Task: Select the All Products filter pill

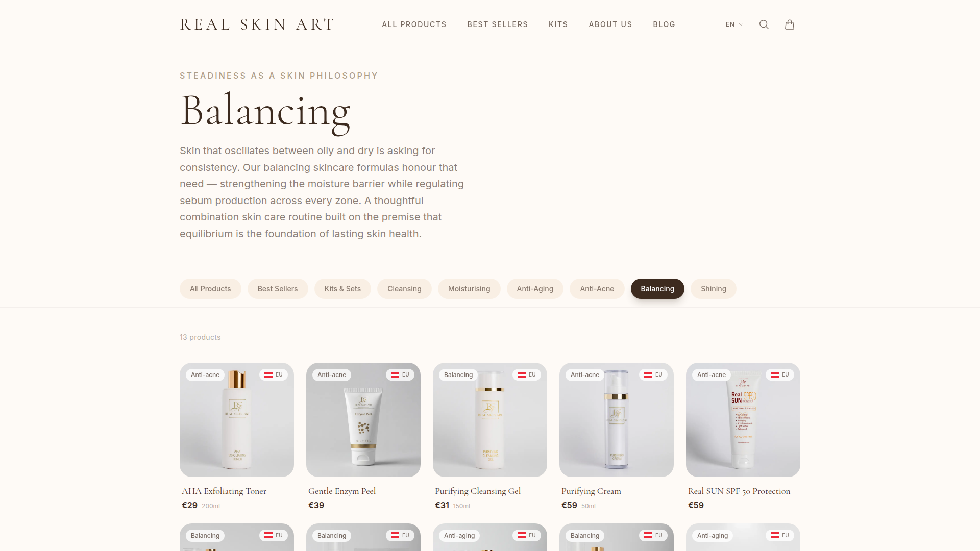Action: pyautogui.click(x=210, y=289)
